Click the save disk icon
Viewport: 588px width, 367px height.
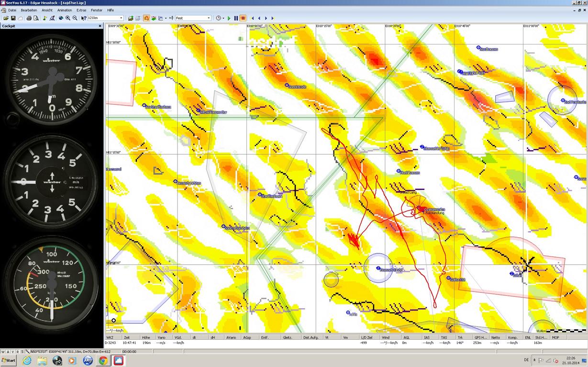coord(13,18)
